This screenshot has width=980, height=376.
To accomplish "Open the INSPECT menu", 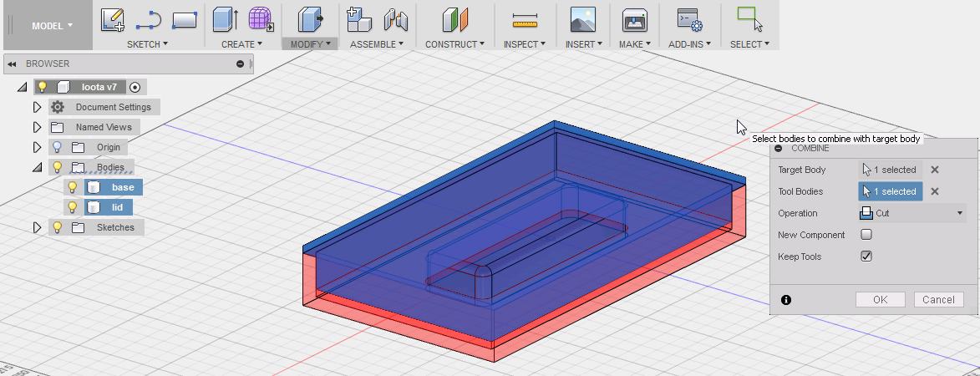I will [525, 44].
